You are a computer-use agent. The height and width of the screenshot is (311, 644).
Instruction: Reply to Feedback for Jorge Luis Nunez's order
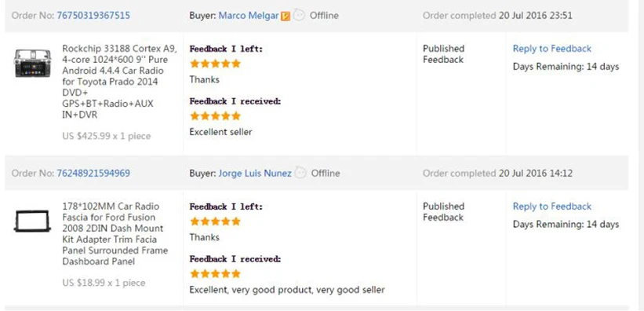pyautogui.click(x=552, y=206)
